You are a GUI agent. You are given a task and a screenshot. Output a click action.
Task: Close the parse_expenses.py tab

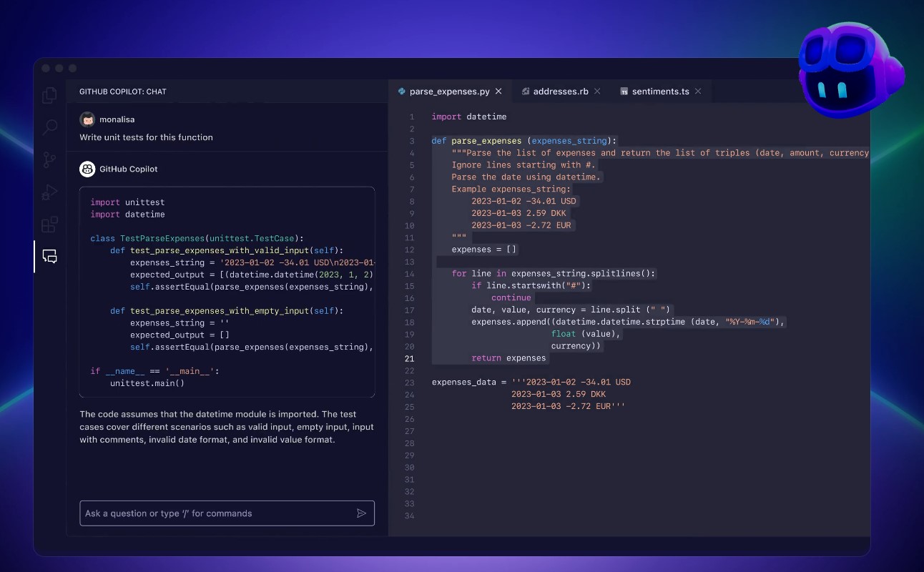point(498,92)
